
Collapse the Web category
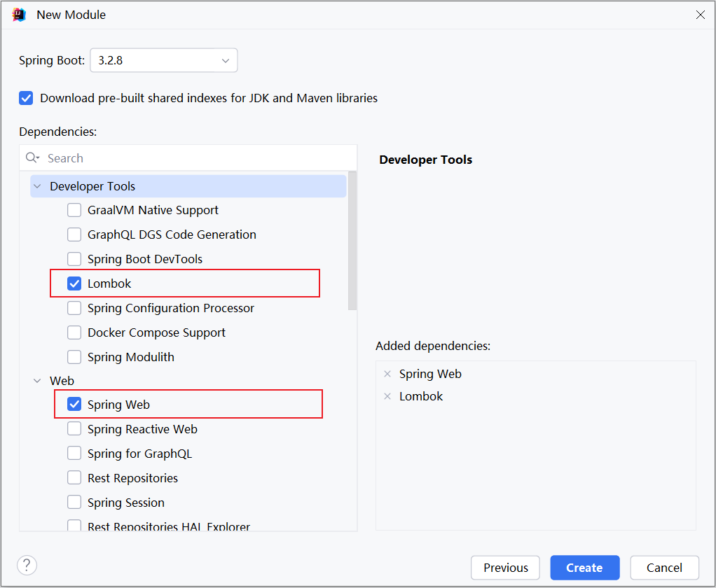point(37,380)
